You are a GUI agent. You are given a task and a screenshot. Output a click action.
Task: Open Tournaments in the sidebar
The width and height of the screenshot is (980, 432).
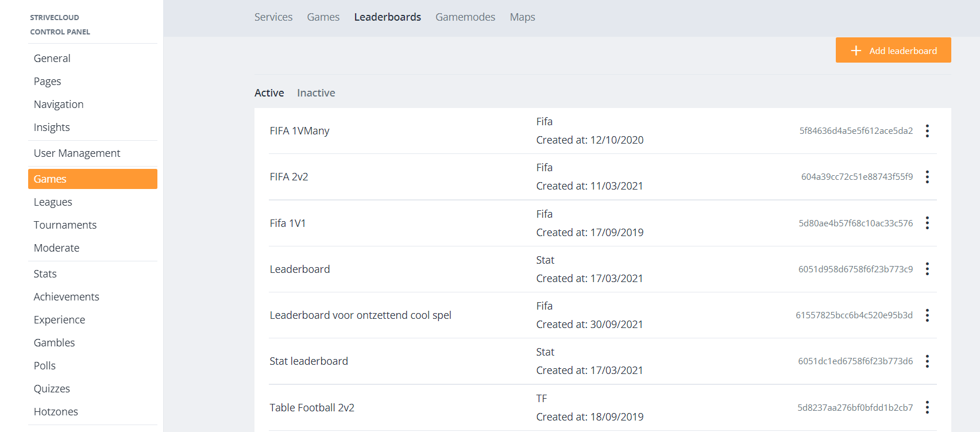(65, 225)
